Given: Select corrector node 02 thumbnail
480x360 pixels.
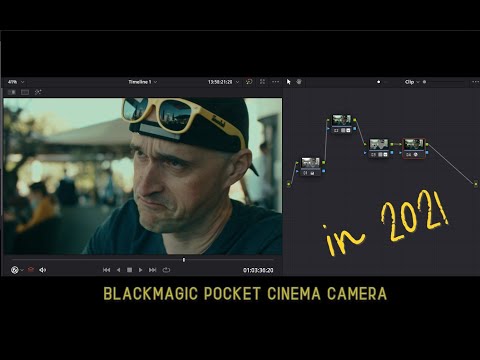Looking at the screenshot, I should (x=342, y=120).
